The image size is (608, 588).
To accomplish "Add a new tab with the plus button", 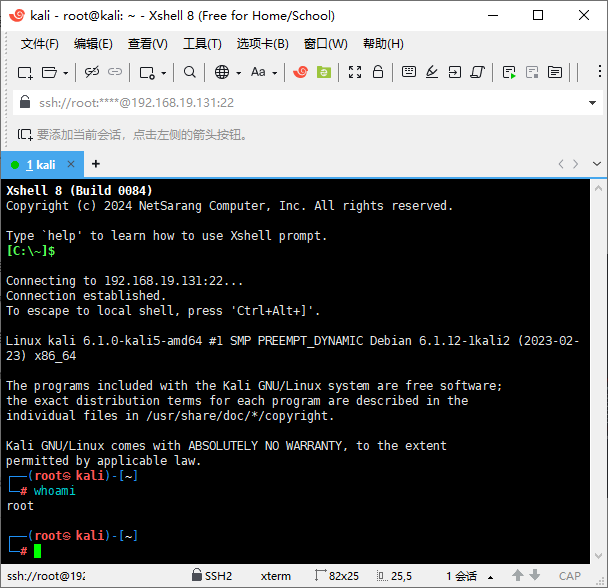I will [96, 164].
